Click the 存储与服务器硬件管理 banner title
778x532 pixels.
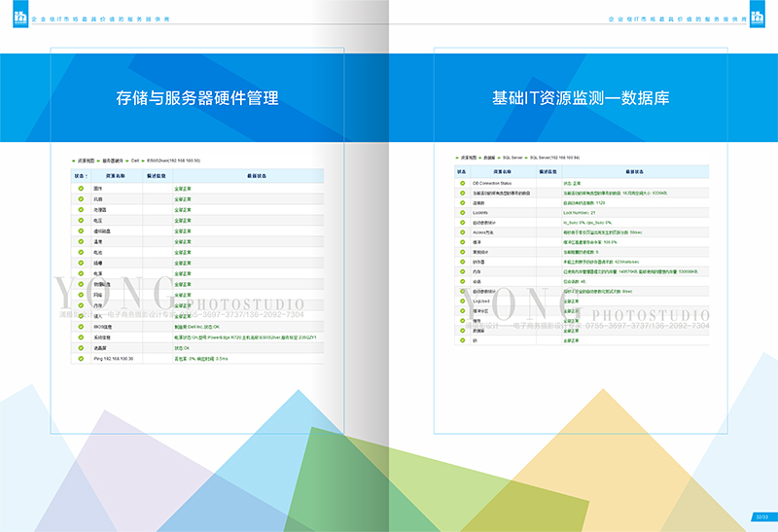click(197, 98)
